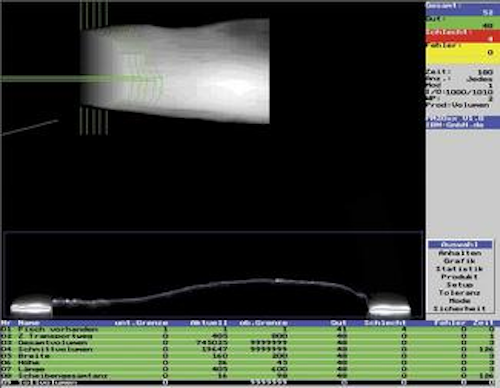Click the green Gut counter bar
The image size is (500, 388).
[x=463, y=22]
